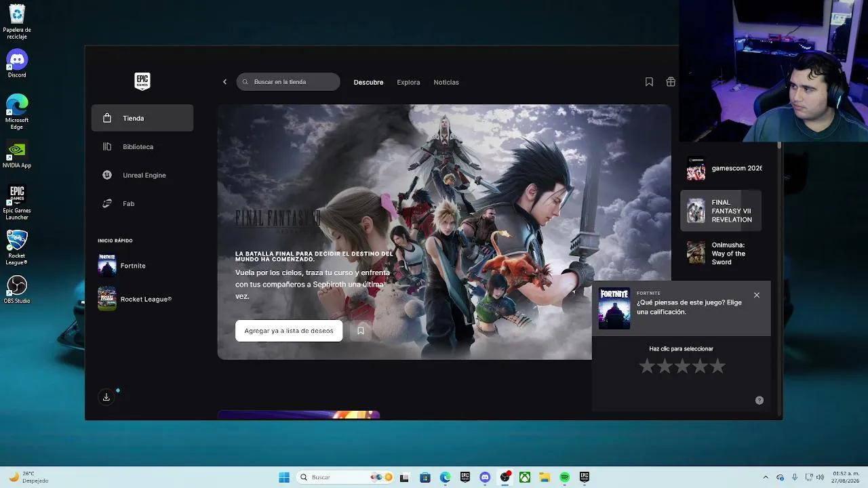Select the Discord desktop shortcut
The width and height of the screenshot is (868, 488).
tap(17, 64)
